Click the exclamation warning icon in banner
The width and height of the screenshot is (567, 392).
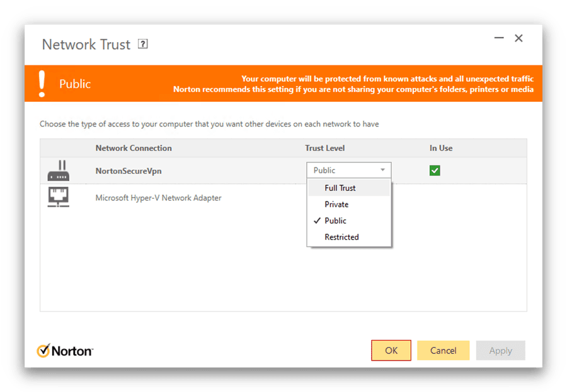tap(42, 84)
